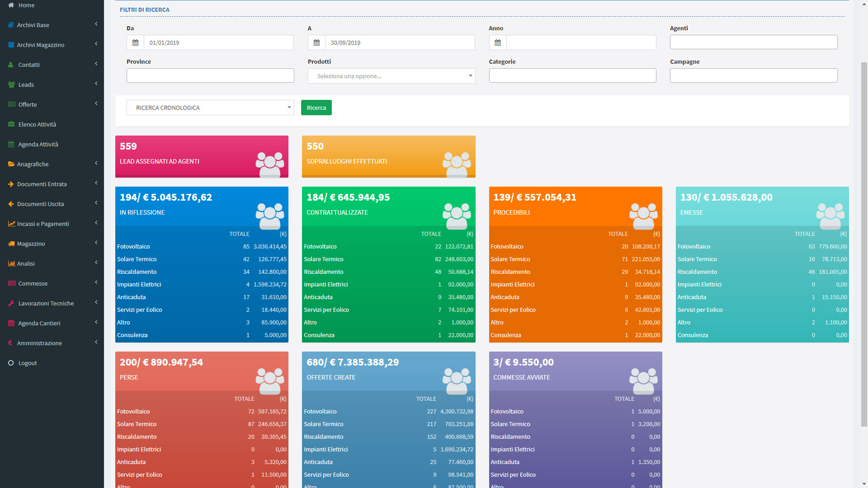Click the Elenco Attività icon
This screenshot has width=868, height=488.
pos(12,124)
